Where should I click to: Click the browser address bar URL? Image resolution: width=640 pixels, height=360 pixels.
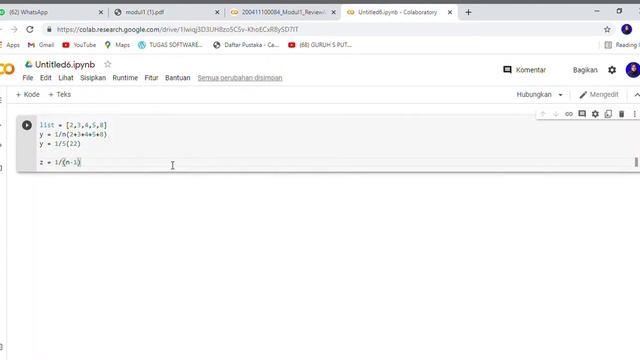click(x=178, y=29)
